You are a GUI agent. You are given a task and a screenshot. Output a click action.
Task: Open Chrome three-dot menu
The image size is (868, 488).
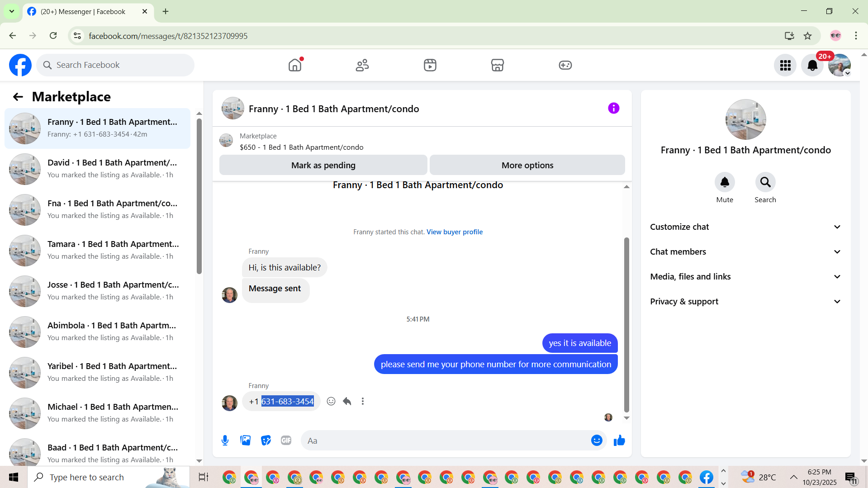tap(856, 36)
